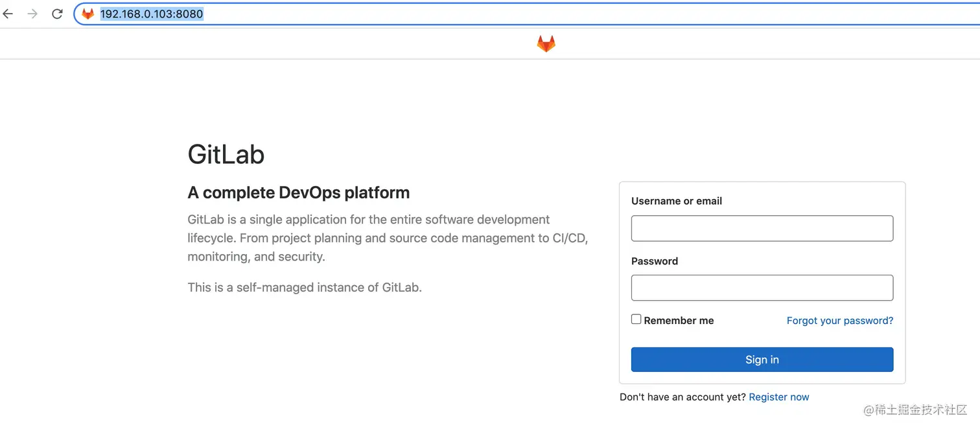Focus the Username or email field
Viewport: 980px width, 429px height.
[762, 228]
